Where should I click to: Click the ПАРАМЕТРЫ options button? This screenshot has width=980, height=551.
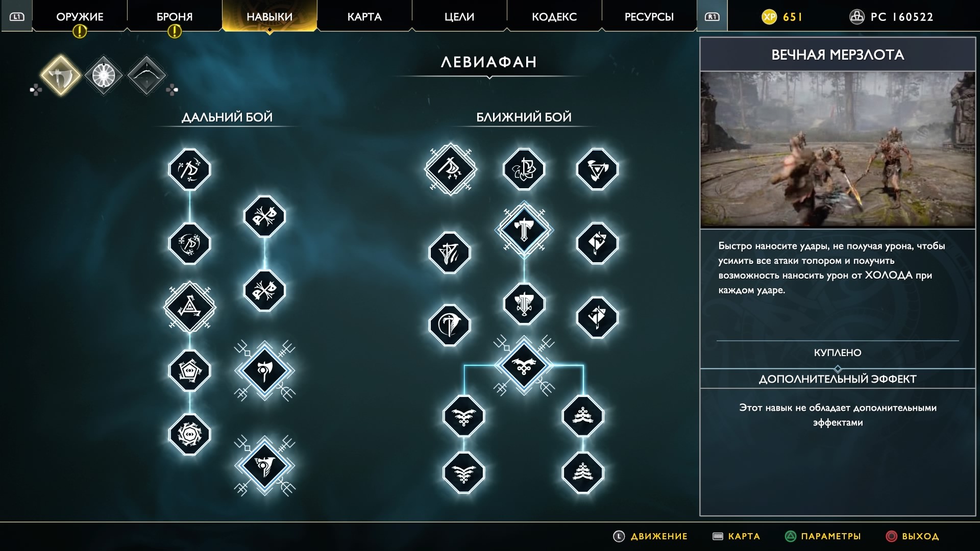click(x=823, y=536)
